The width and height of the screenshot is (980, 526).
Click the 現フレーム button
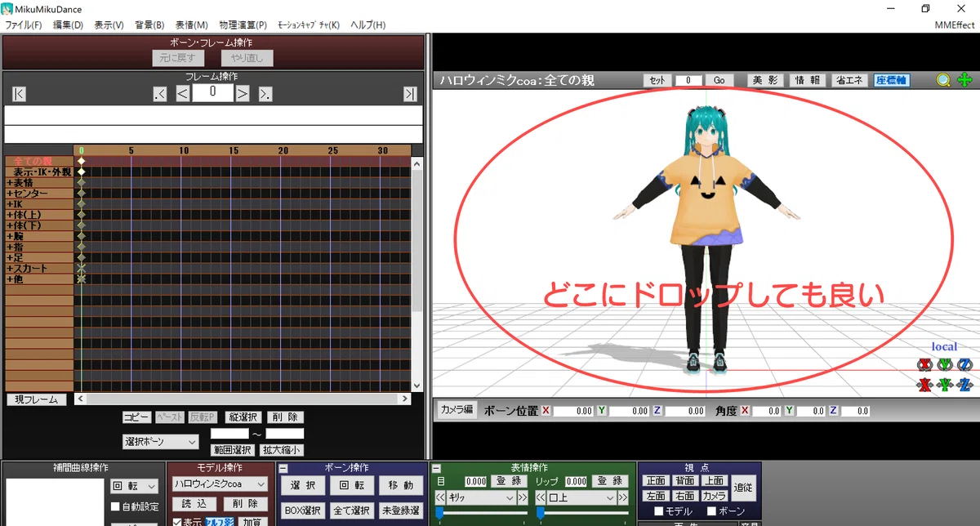pyautogui.click(x=36, y=399)
